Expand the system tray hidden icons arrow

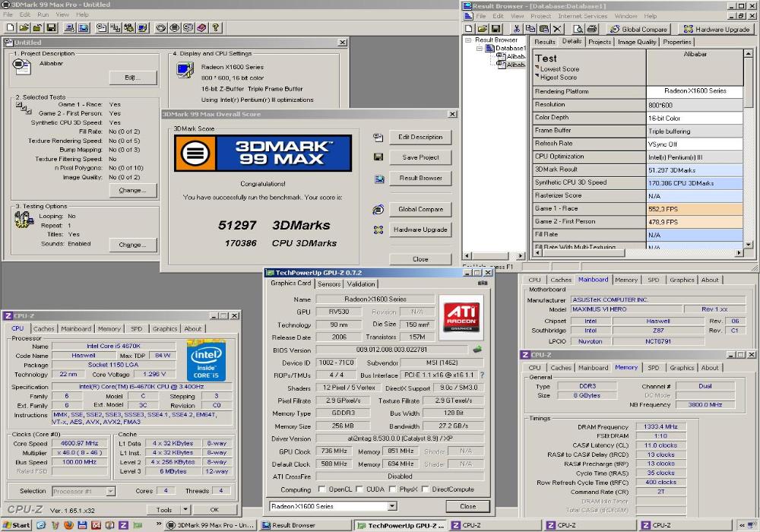741,525
